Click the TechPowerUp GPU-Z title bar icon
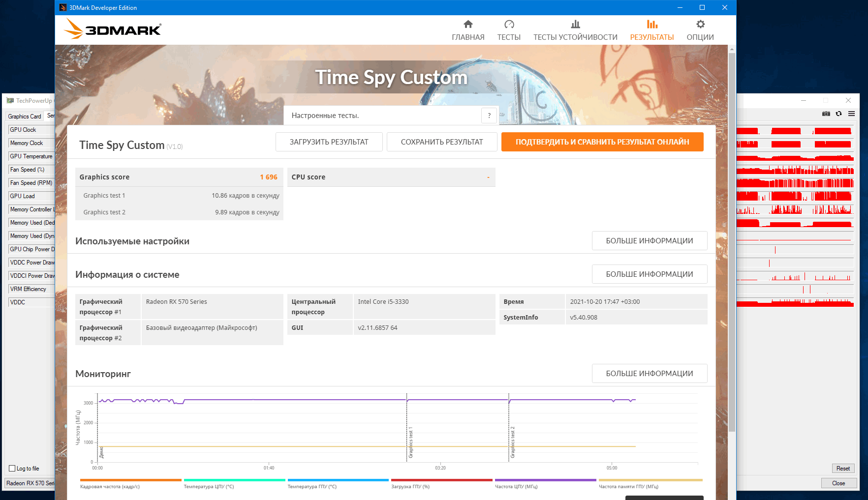The width and height of the screenshot is (868, 500). [10, 100]
